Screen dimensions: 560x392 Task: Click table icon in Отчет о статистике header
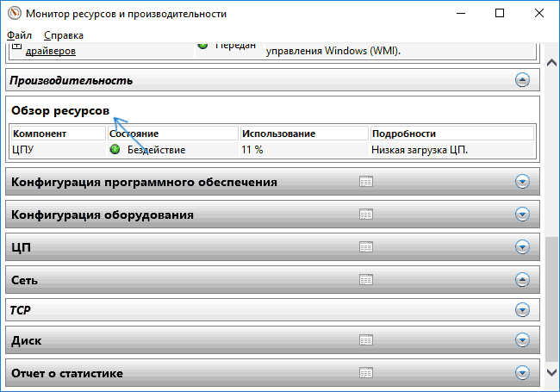[x=366, y=373]
